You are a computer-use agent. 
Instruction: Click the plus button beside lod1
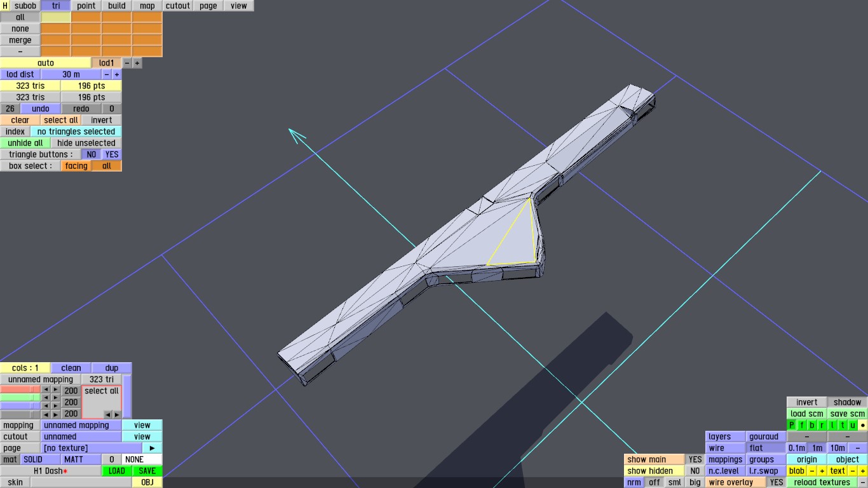click(137, 63)
